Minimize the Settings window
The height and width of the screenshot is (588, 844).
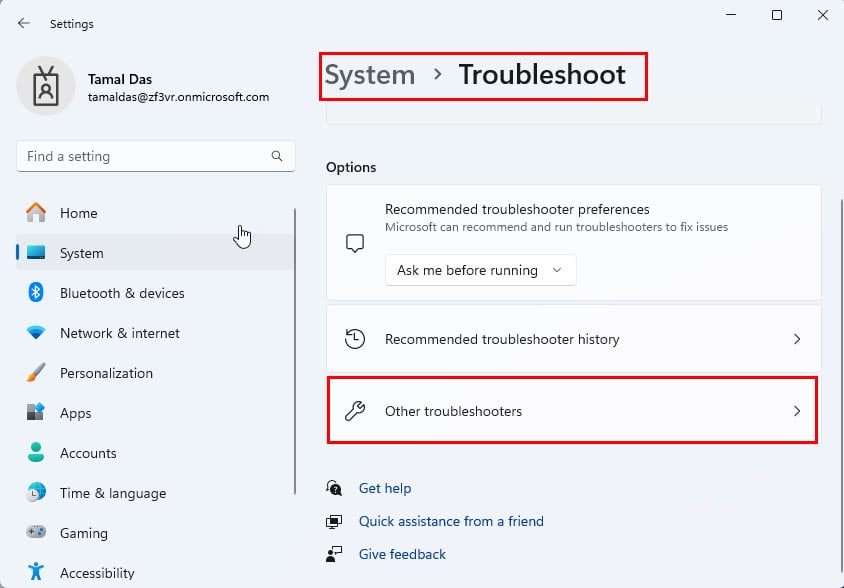point(731,15)
